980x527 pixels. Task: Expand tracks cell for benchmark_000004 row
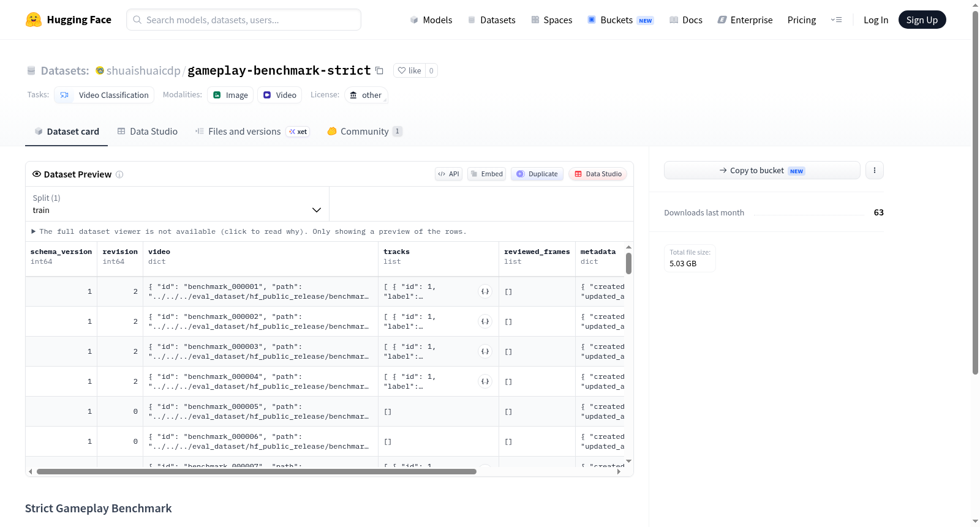[485, 381]
